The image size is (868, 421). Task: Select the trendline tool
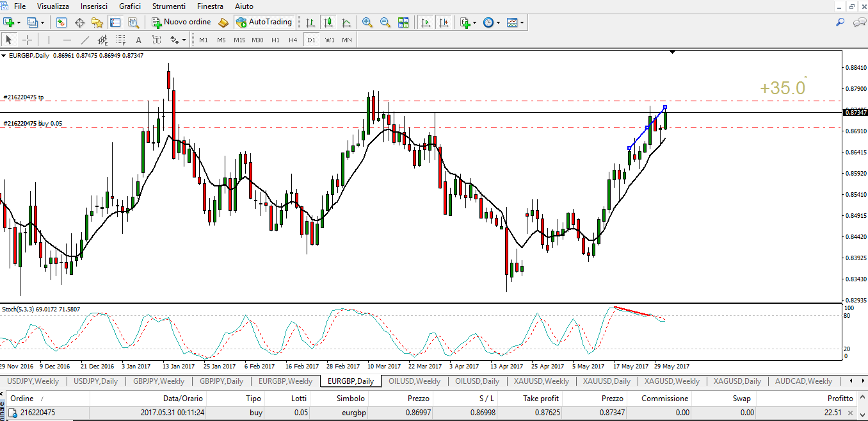point(84,40)
